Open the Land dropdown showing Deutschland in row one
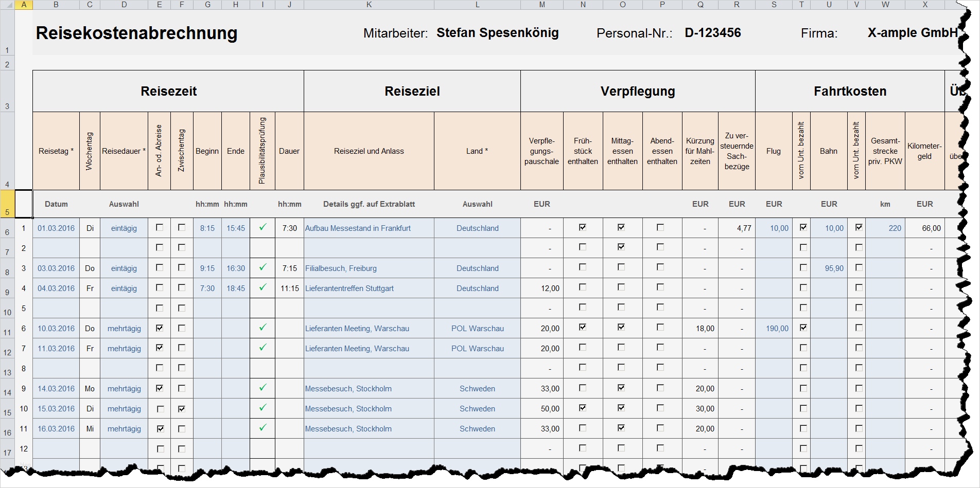The height and width of the screenshot is (488, 980). click(x=477, y=228)
